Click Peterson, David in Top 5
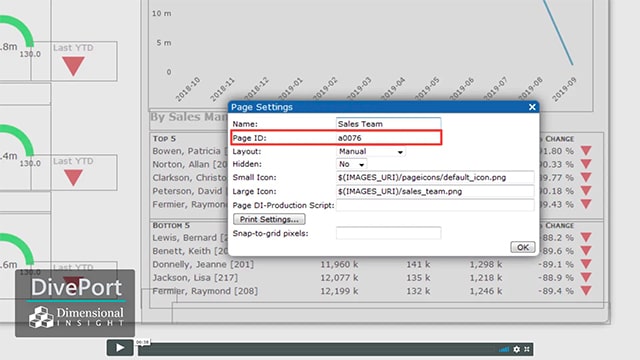The height and width of the screenshot is (360, 640). (189, 191)
